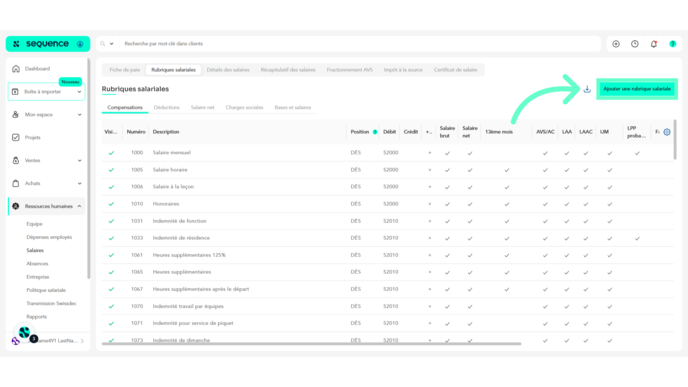This screenshot has width=688, height=387.
Task: Expand Boîte à importer chevron
Action: (x=79, y=92)
